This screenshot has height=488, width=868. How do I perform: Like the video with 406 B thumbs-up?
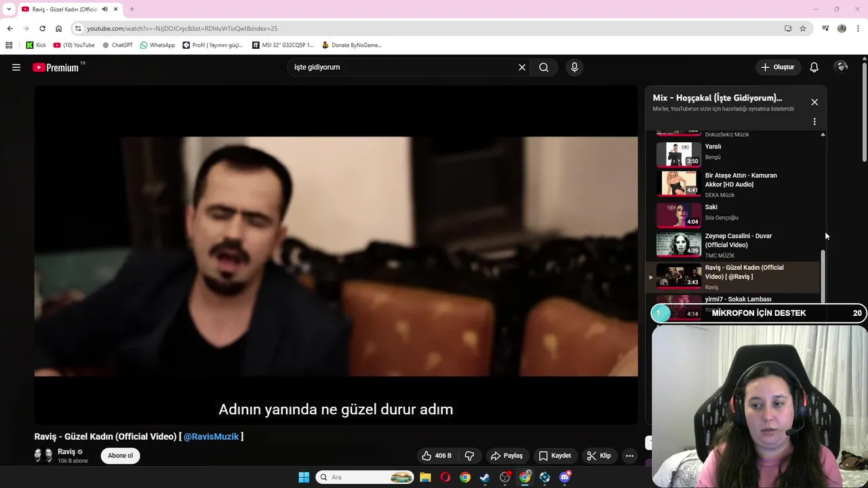click(x=437, y=455)
